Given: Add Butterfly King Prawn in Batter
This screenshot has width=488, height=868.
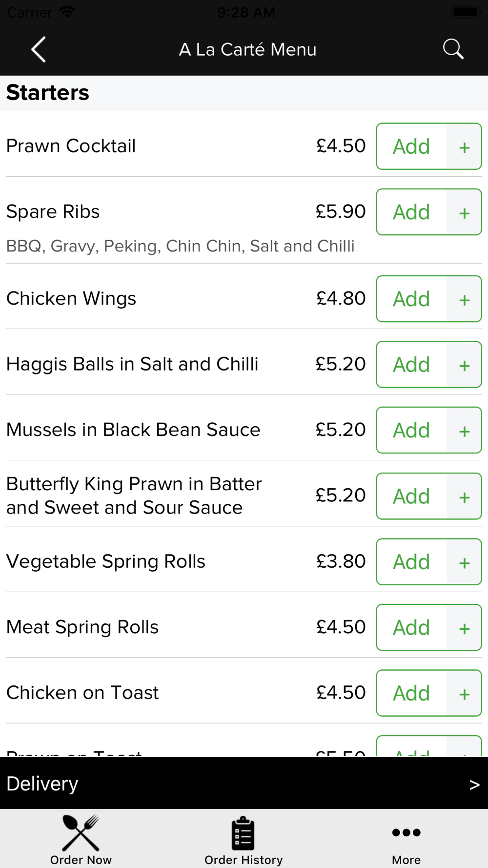Looking at the screenshot, I should click(411, 496).
